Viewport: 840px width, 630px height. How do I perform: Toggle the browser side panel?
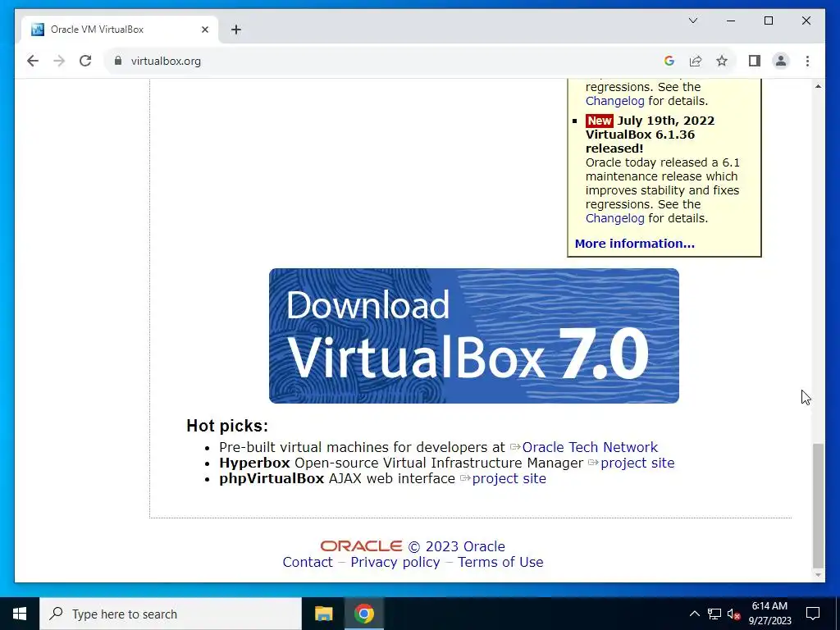(x=755, y=61)
